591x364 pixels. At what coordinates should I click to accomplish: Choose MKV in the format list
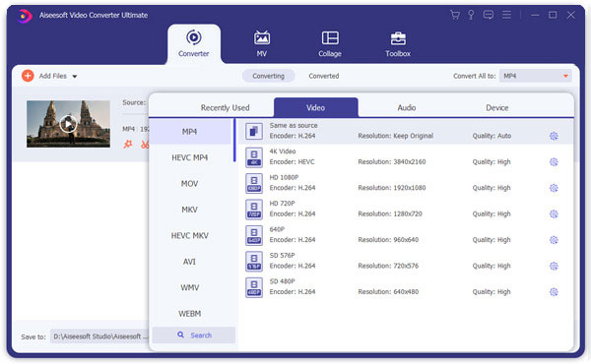(x=189, y=210)
